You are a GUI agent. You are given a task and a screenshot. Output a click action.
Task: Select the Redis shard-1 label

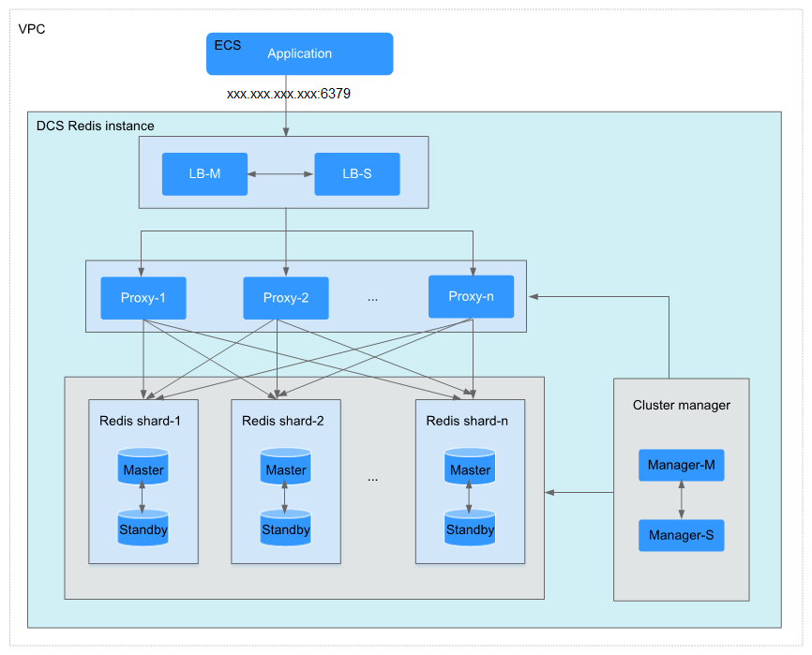pyautogui.click(x=140, y=421)
